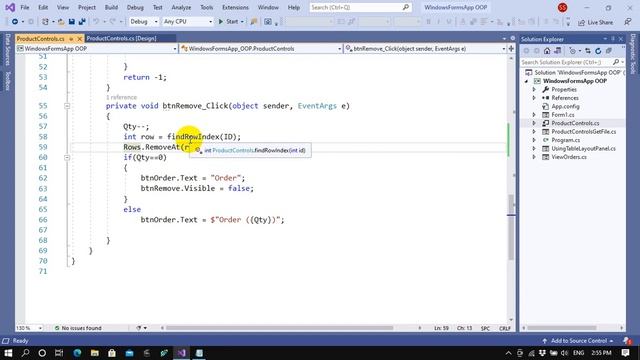This screenshot has height=360, width=640.
Task: Expand the ViewOrders.cs node
Action: (x=534, y=157)
